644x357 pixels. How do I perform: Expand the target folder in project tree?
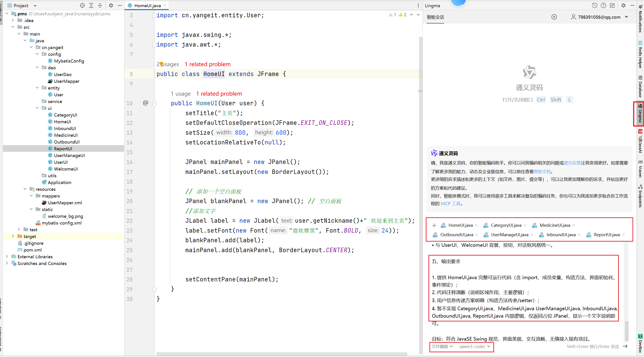tap(13, 236)
